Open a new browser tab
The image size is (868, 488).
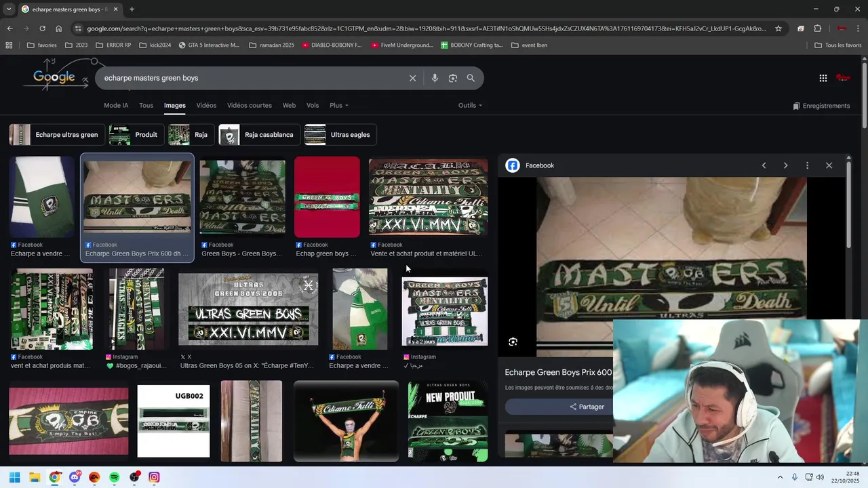click(132, 9)
